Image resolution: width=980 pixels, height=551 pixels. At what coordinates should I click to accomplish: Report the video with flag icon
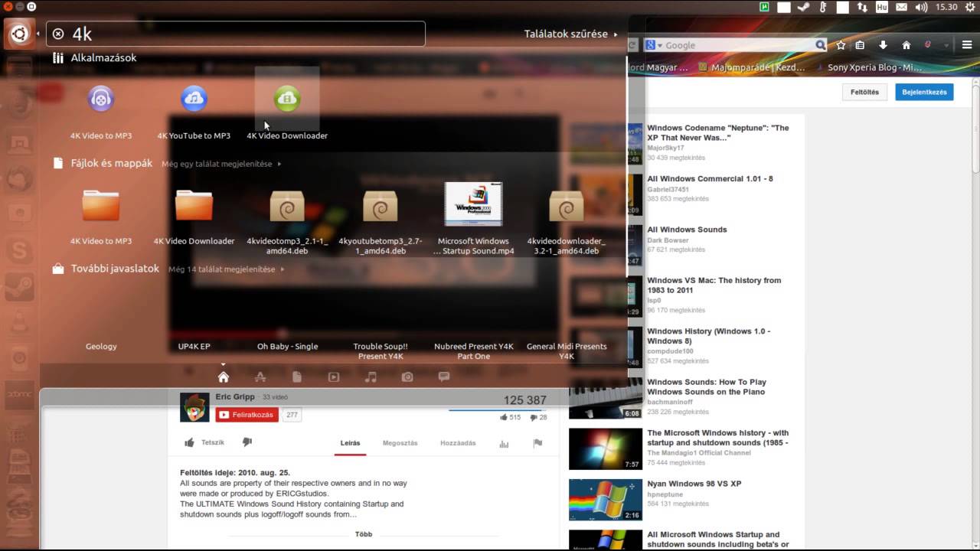point(537,443)
